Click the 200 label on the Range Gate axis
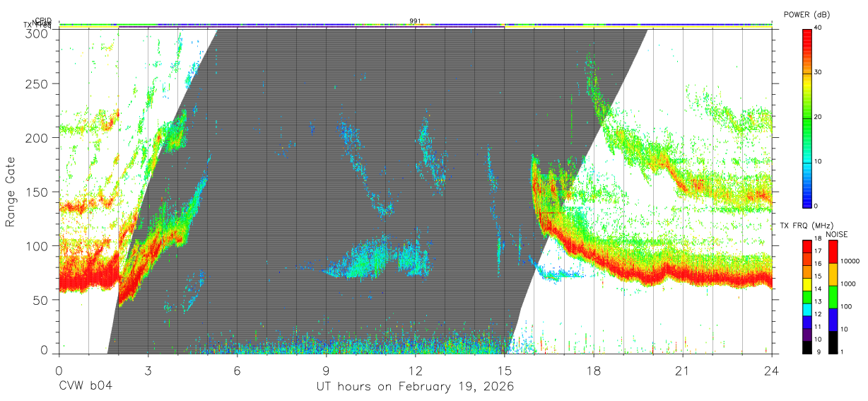The width and height of the screenshot is (868, 401). [x=36, y=138]
